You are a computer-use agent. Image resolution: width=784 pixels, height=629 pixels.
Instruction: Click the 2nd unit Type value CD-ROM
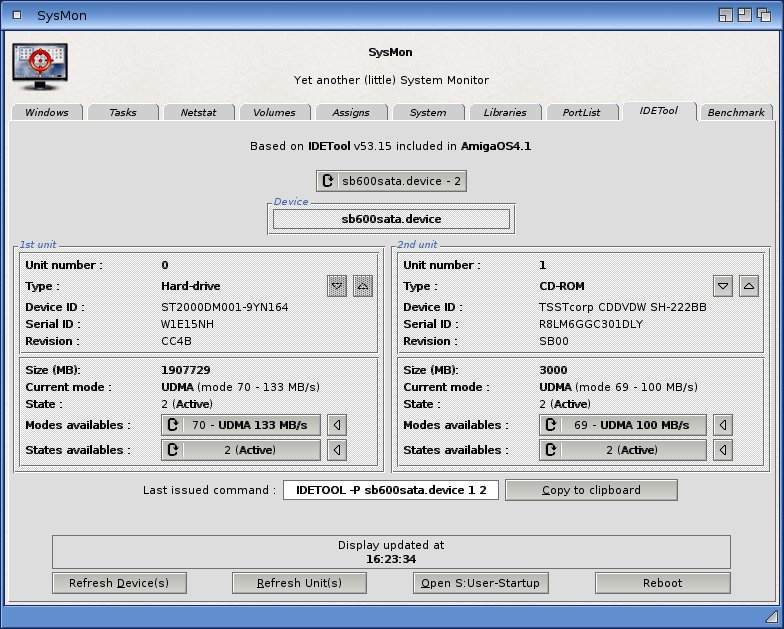tap(562, 286)
